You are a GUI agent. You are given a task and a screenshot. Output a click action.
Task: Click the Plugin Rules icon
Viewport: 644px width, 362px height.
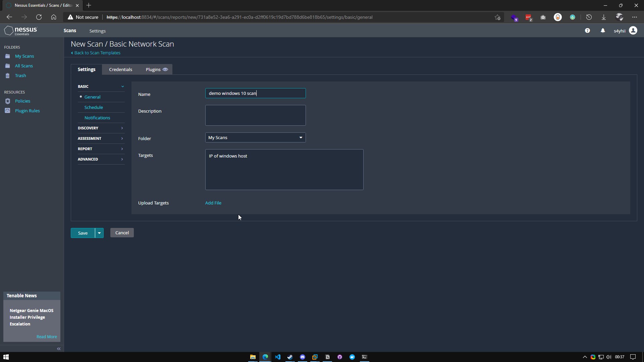8,111
